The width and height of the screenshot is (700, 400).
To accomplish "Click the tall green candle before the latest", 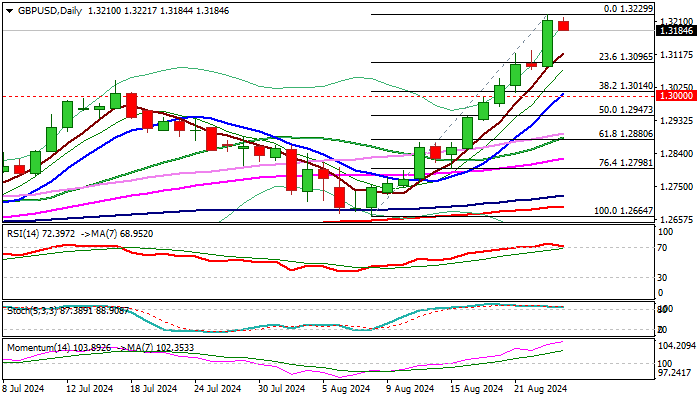I will tap(547, 43).
